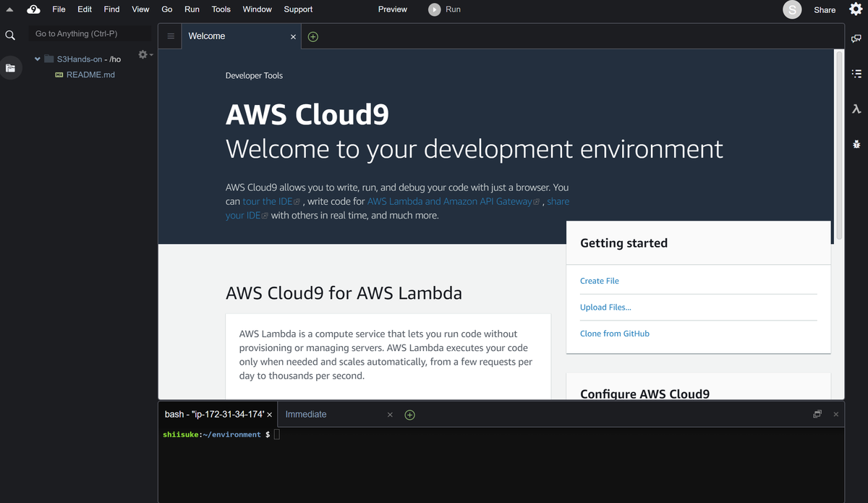Close the bash terminal tab

point(269,415)
